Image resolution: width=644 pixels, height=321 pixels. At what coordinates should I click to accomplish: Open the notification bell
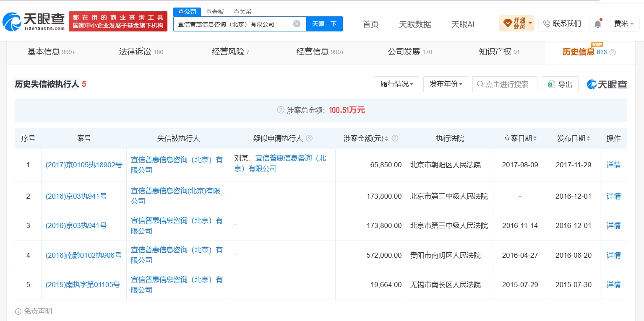[x=597, y=24]
